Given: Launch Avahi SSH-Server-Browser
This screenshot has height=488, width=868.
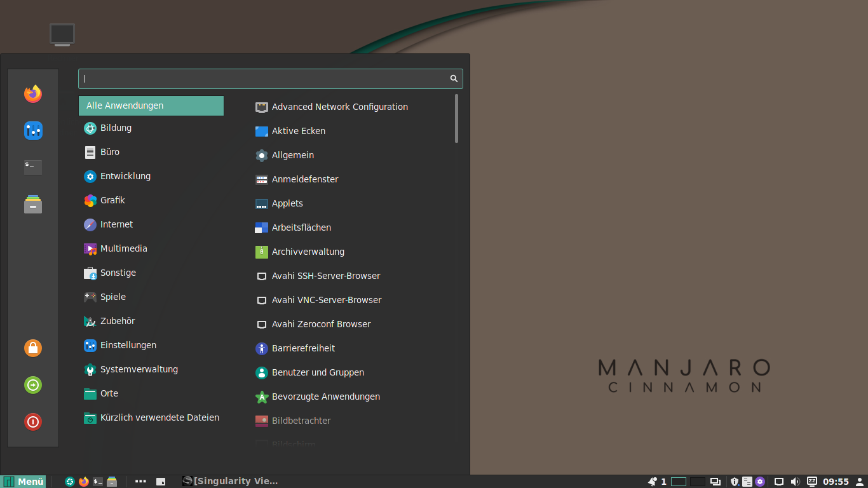Looking at the screenshot, I should click(351, 276).
